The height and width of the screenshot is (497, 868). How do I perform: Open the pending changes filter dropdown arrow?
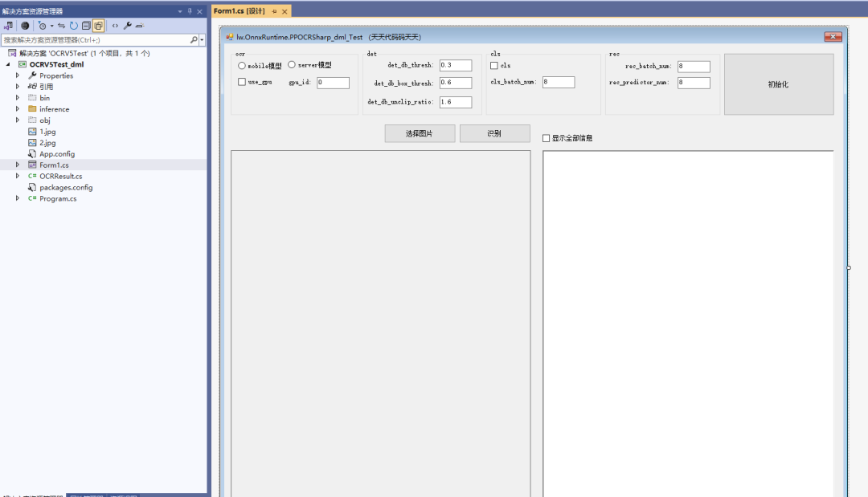[x=51, y=26]
